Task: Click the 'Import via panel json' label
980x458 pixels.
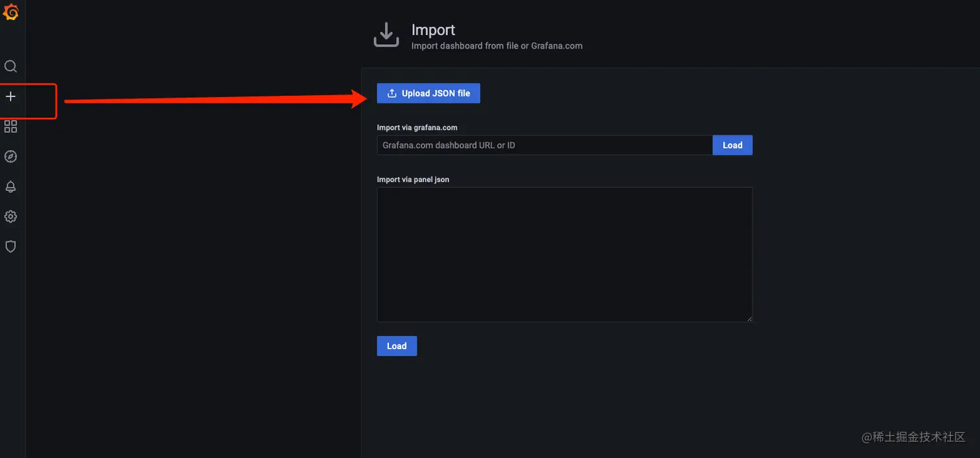Action: [x=413, y=179]
